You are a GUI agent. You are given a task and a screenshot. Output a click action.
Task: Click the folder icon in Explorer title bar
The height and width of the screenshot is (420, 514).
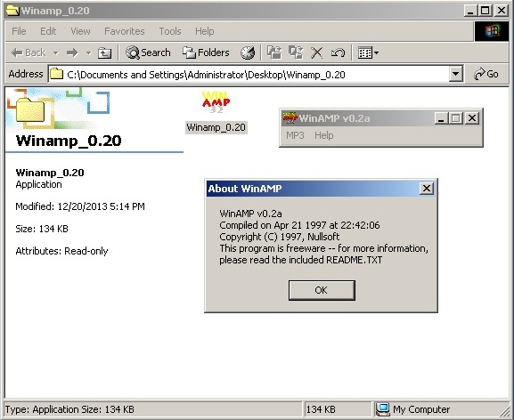(x=12, y=11)
